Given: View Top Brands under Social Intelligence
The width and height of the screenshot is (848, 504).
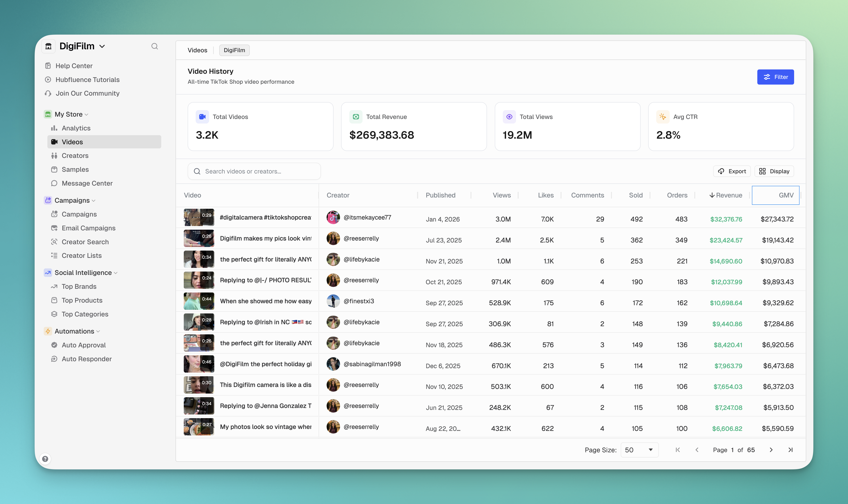Looking at the screenshot, I should [79, 286].
